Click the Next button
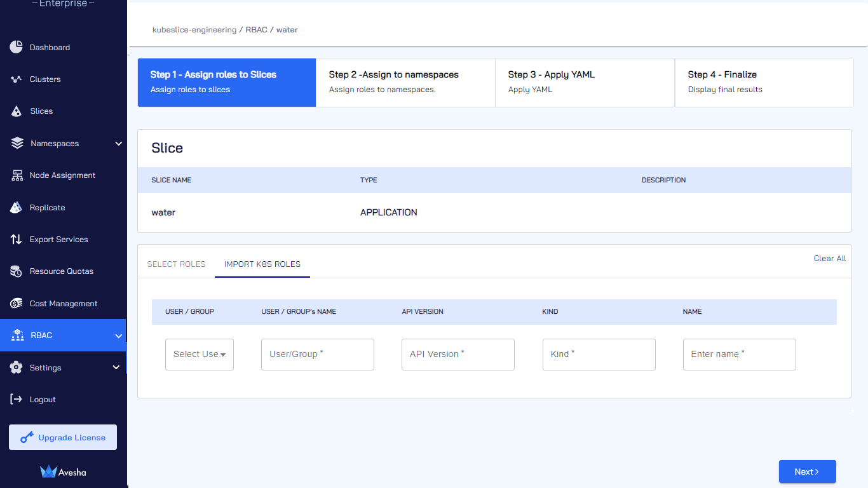868x488 pixels. (x=807, y=471)
